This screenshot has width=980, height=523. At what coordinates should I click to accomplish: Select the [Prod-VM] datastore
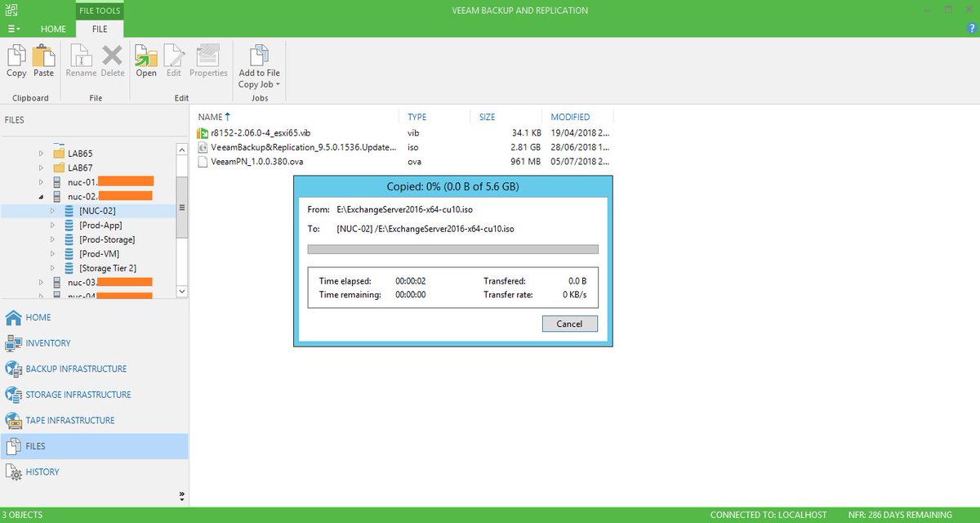click(x=100, y=253)
